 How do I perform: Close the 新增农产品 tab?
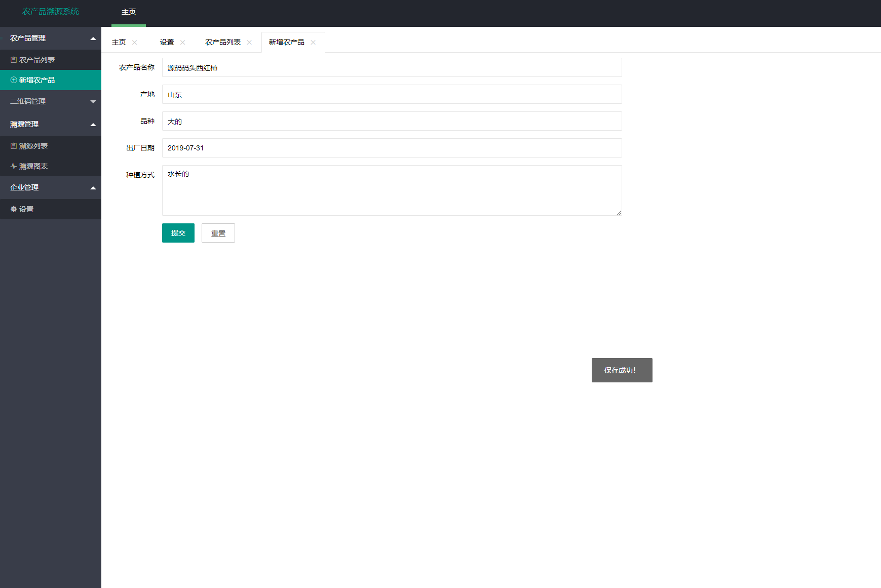pyautogui.click(x=313, y=43)
